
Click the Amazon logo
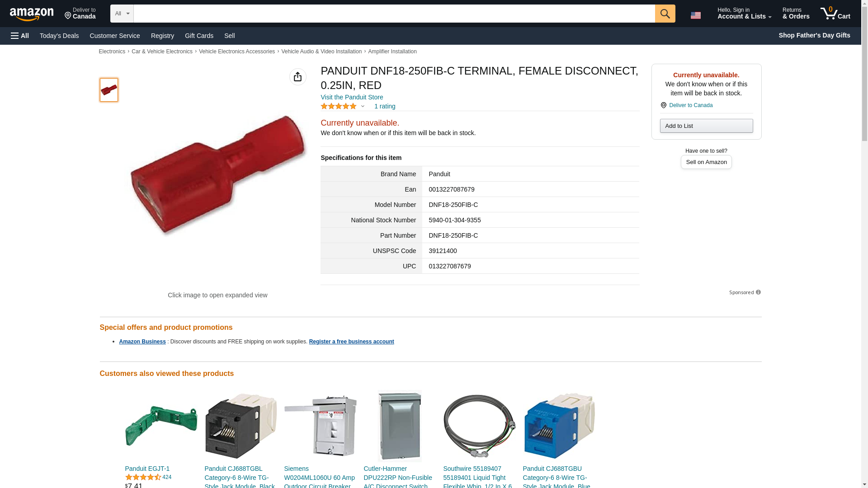(x=32, y=14)
